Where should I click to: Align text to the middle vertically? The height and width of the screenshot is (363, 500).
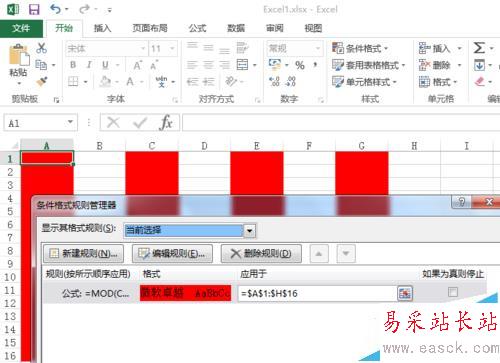pyautogui.click(x=208, y=48)
